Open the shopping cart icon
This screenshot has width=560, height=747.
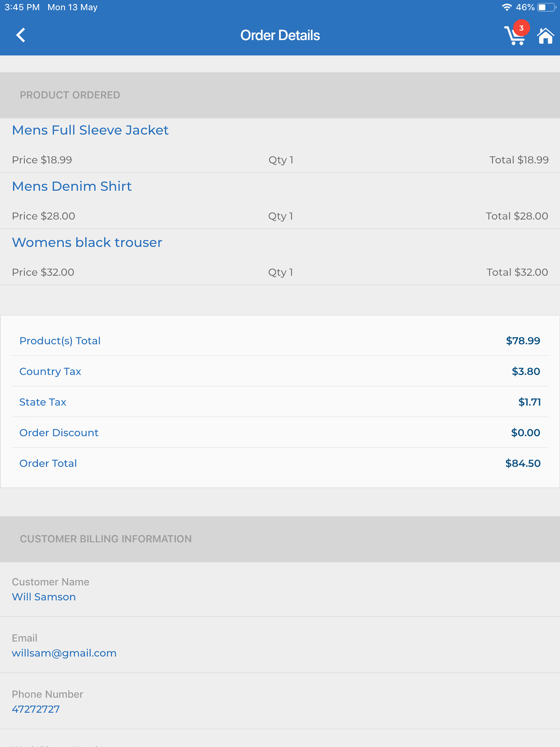515,36
